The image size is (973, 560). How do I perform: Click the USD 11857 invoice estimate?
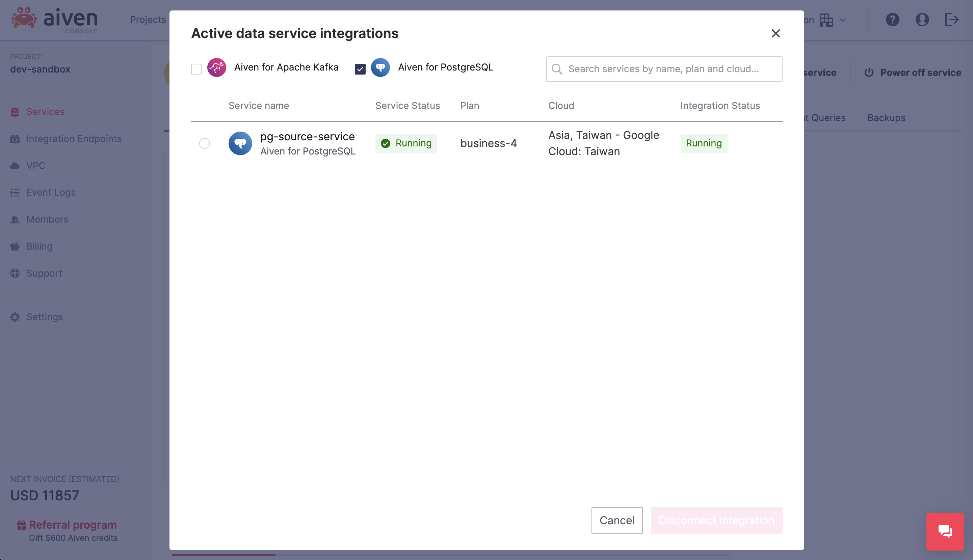click(x=45, y=496)
